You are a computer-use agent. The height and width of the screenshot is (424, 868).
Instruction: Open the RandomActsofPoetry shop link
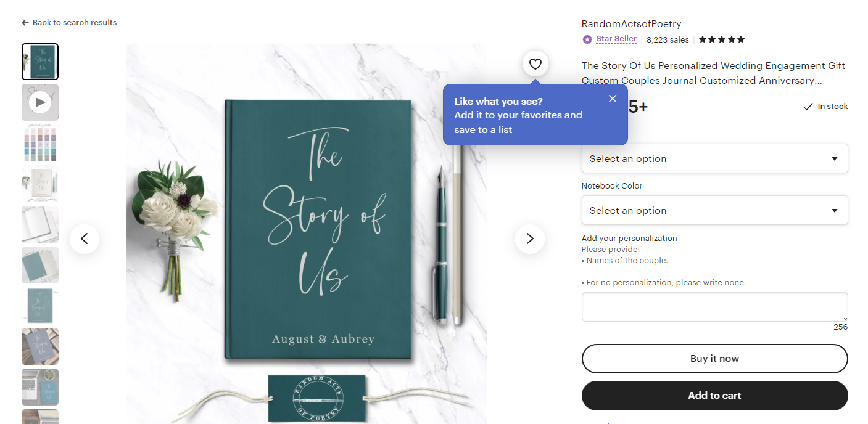coord(631,24)
